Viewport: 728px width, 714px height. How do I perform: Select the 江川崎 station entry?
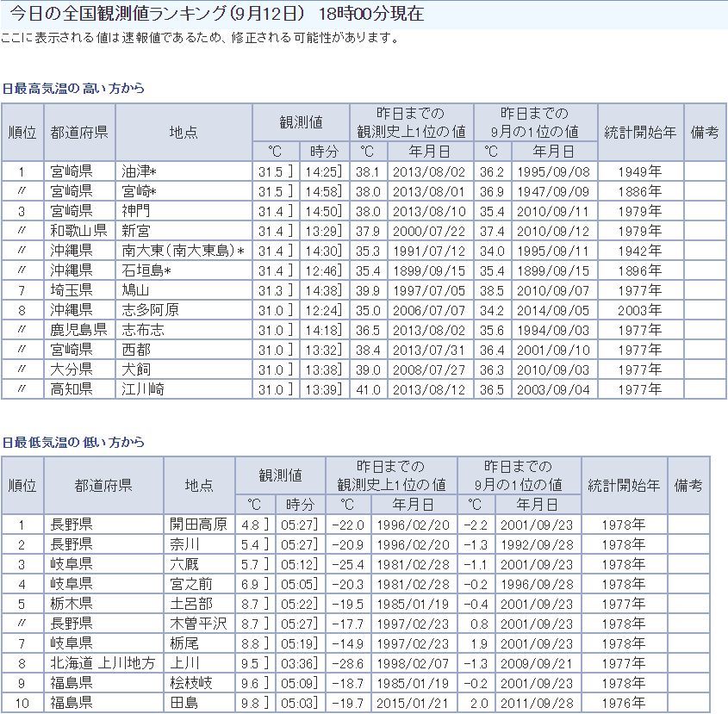(141, 388)
